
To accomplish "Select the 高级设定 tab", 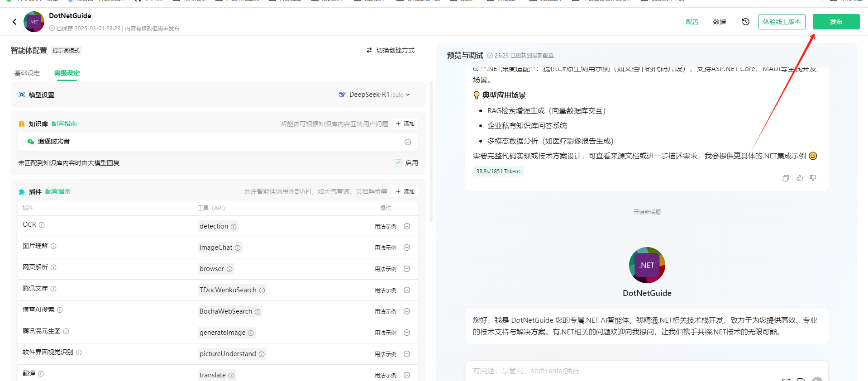I will tap(67, 73).
